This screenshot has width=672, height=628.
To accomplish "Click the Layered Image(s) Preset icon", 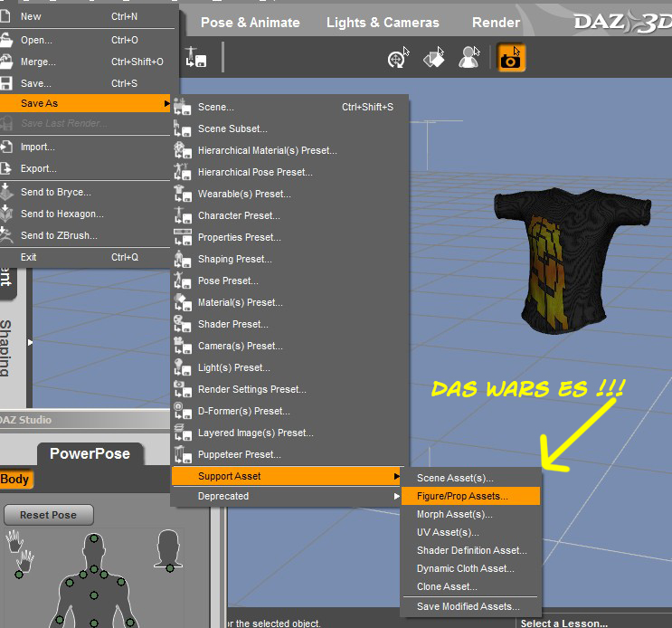I will pyautogui.click(x=182, y=433).
